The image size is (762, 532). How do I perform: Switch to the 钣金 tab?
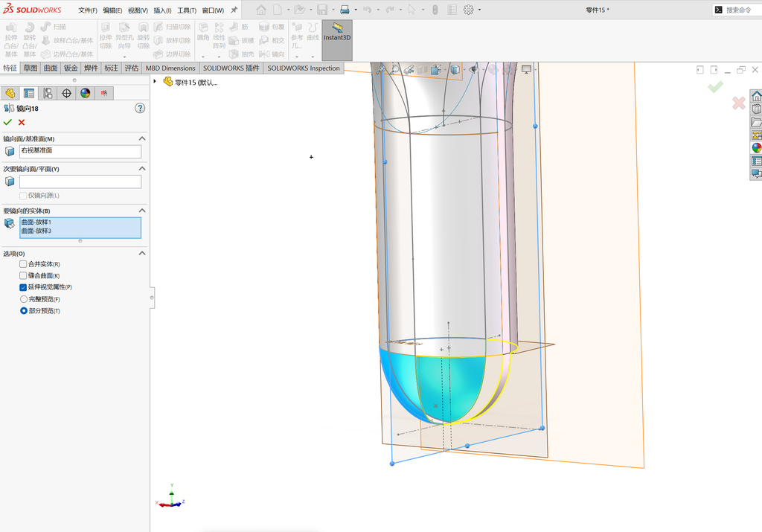coord(71,68)
